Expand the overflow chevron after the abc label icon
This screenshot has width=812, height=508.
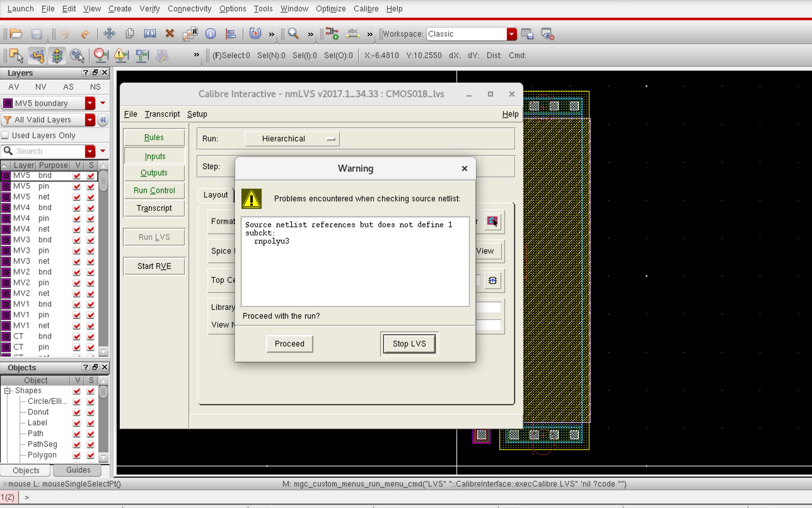pos(370,34)
